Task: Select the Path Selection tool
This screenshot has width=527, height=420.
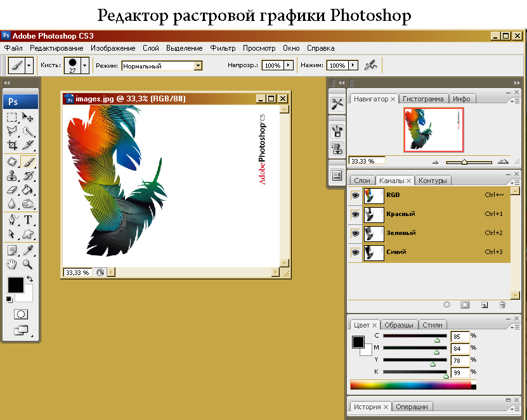Action: 12,234
